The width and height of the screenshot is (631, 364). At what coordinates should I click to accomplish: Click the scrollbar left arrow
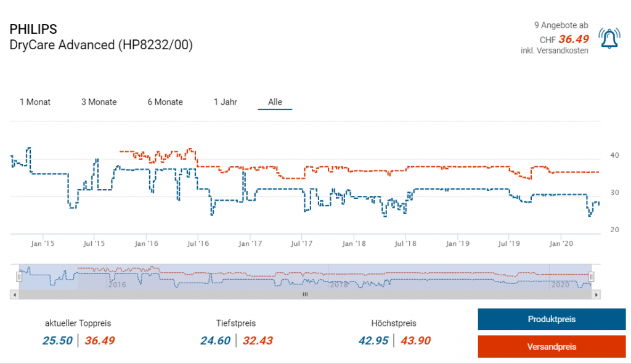[14, 294]
